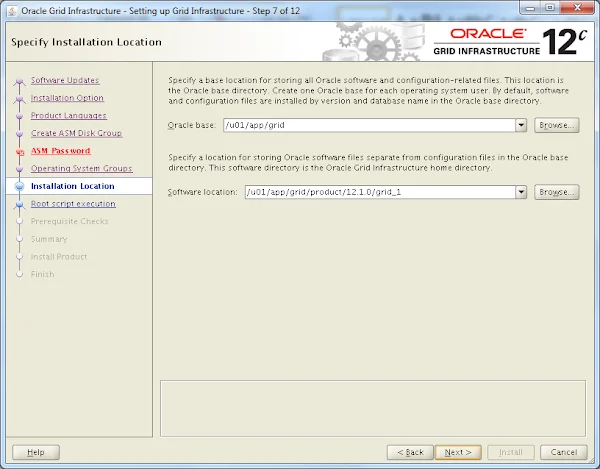Open the ASM Password step link
This screenshot has width=600, height=469.
pos(60,151)
